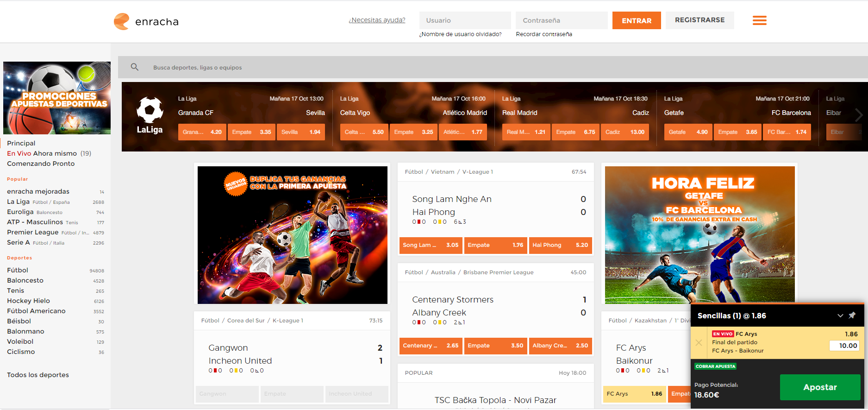The height and width of the screenshot is (410, 868).
Task: Bet on Centenary Stormers at 2.65
Action: (x=431, y=346)
